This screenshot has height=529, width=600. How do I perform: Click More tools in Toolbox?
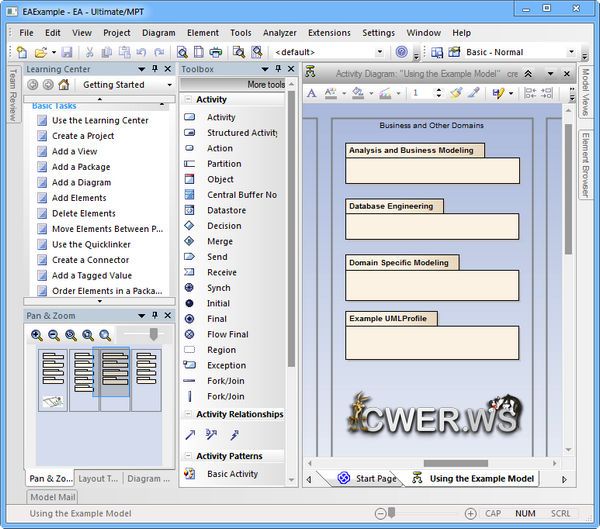pyautogui.click(x=265, y=85)
